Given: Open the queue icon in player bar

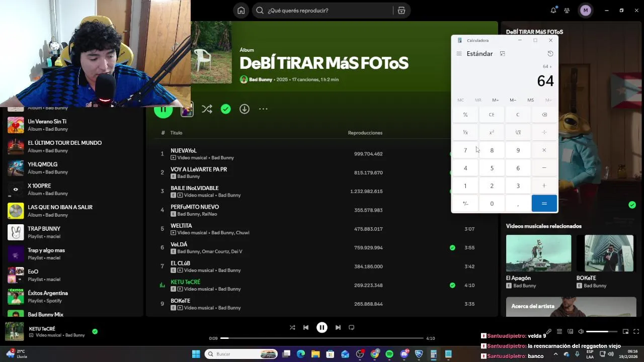Looking at the screenshot, I should (559, 331).
